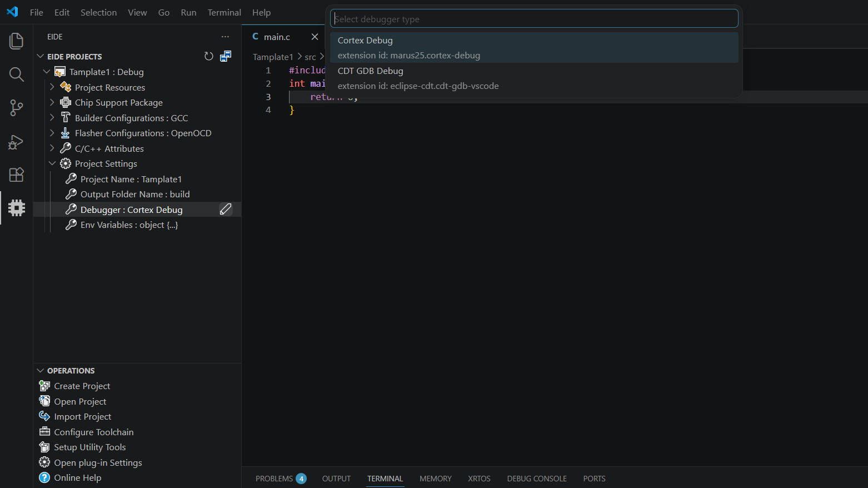This screenshot has width=868, height=488.
Task: Open the Explorer view in activity bar
Action: [x=17, y=41]
